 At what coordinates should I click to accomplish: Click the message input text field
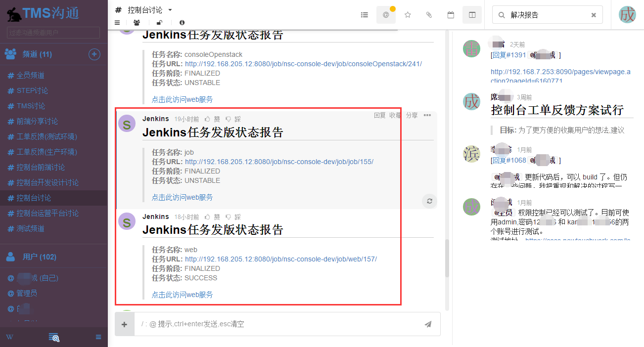[277, 324]
